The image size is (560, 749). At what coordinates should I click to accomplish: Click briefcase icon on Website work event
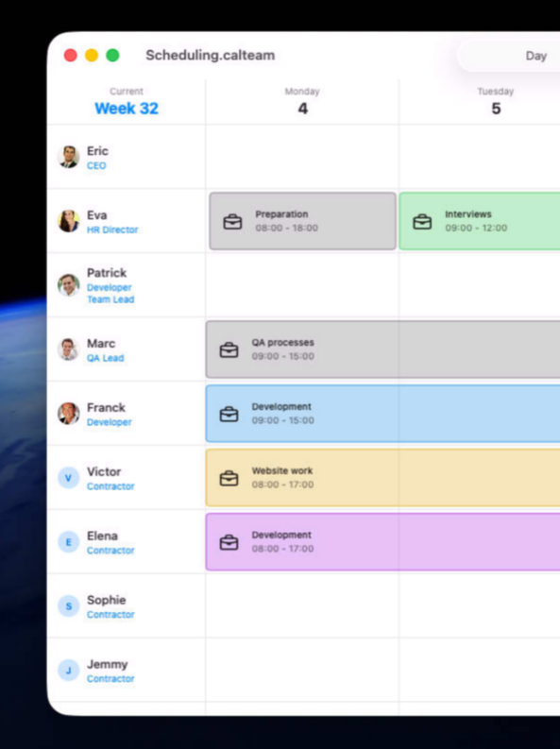[x=229, y=478]
